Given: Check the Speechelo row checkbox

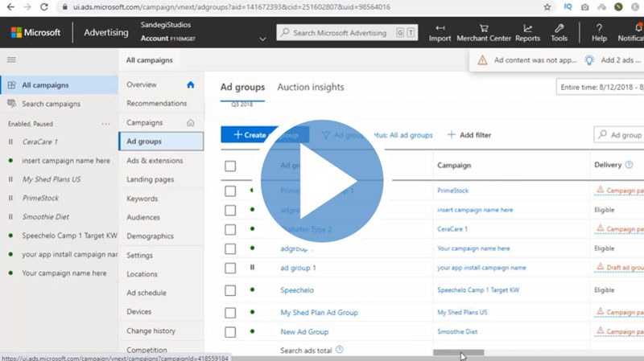Looking at the screenshot, I should click(230, 290).
